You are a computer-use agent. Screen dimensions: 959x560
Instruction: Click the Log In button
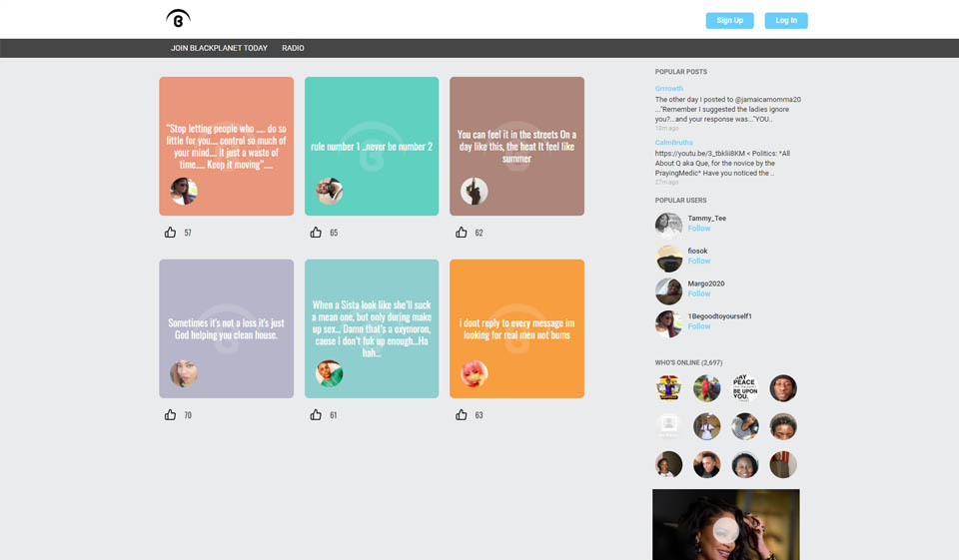point(786,20)
